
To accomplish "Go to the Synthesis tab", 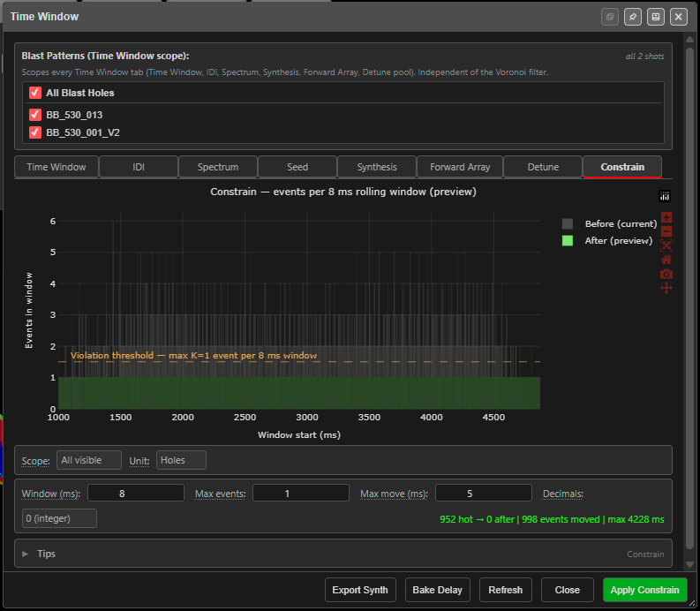I will 377,167.
